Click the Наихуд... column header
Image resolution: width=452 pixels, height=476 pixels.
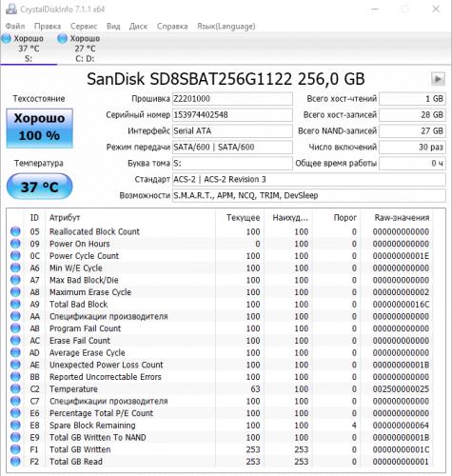coord(288,217)
